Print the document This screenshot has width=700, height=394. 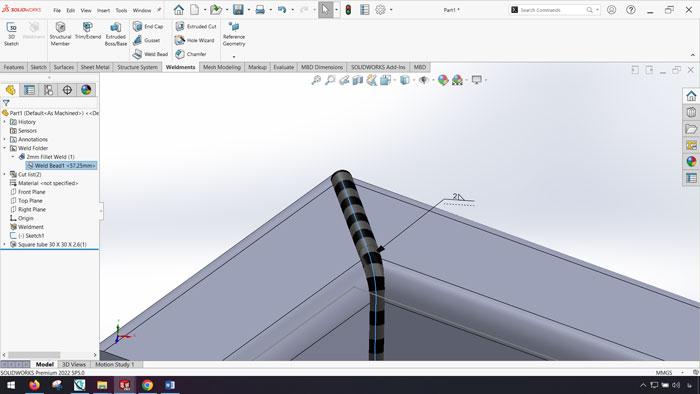click(x=260, y=9)
